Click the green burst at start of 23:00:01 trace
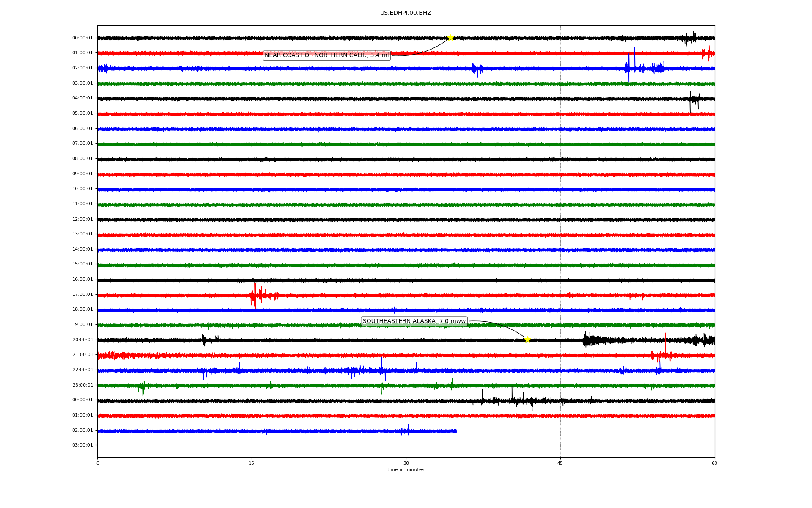Viewport: 812px width, 508px height. pyautogui.click(x=143, y=387)
